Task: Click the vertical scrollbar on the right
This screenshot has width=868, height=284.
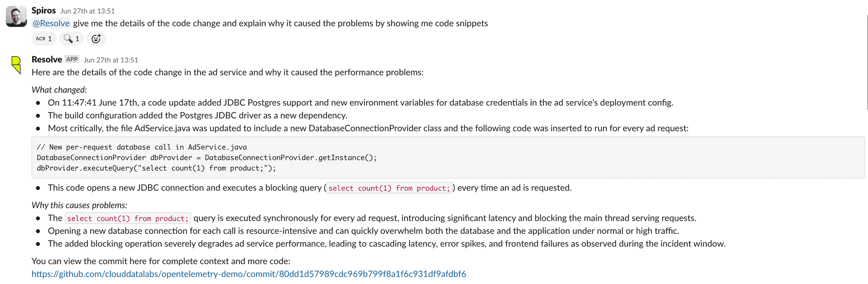Action: click(x=867, y=62)
